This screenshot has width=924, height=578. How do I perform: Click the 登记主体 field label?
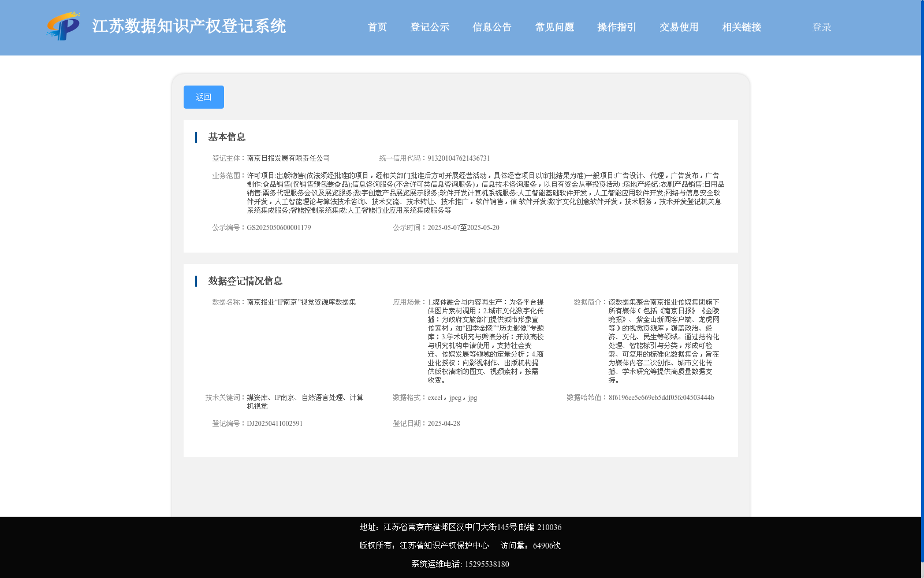pyautogui.click(x=229, y=158)
